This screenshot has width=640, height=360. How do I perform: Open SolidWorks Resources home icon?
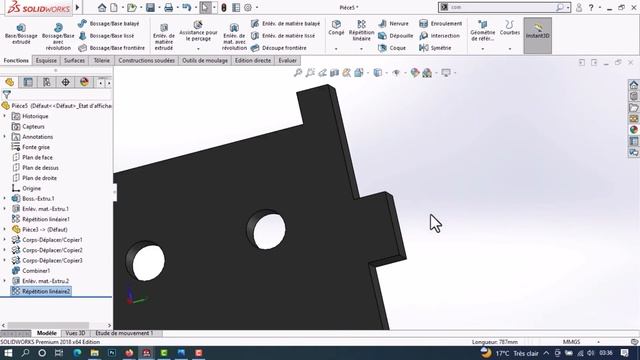(633, 85)
